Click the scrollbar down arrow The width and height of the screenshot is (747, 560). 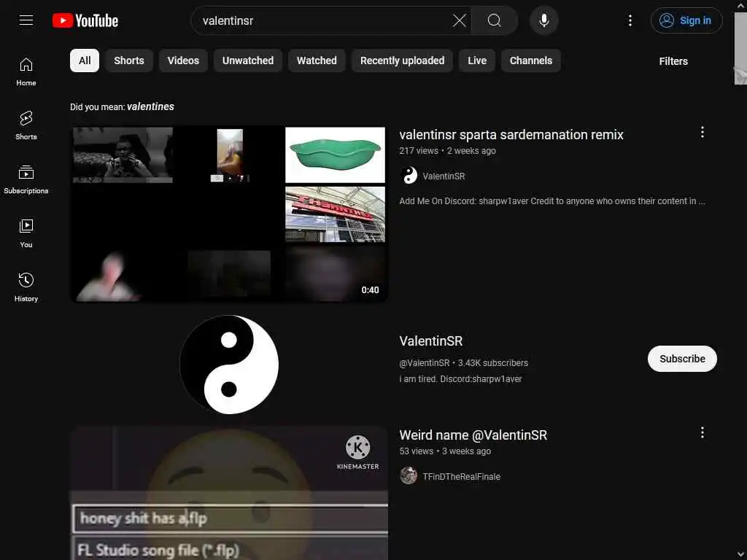tap(740, 555)
